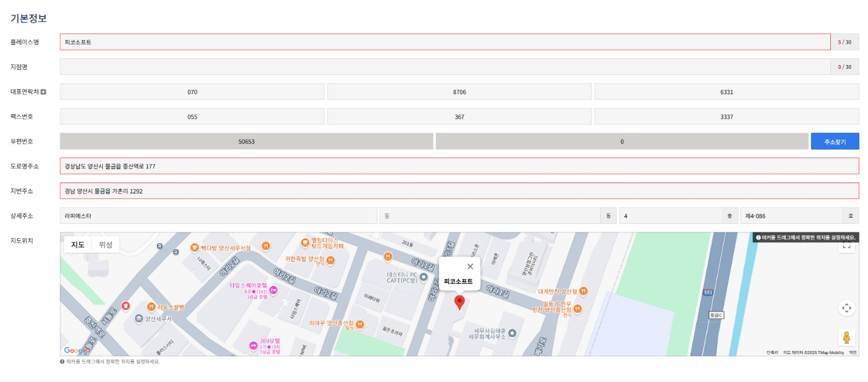Click the 물금IC interchange label on map

(x=716, y=315)
